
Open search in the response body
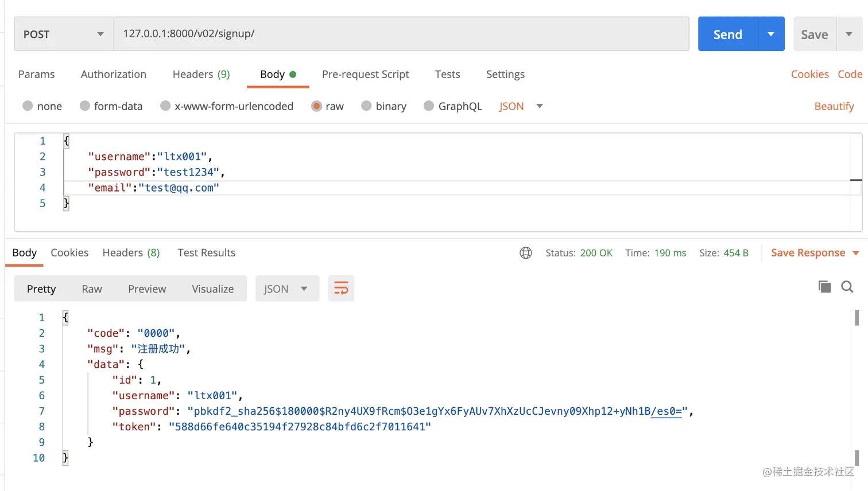point(847,287)
